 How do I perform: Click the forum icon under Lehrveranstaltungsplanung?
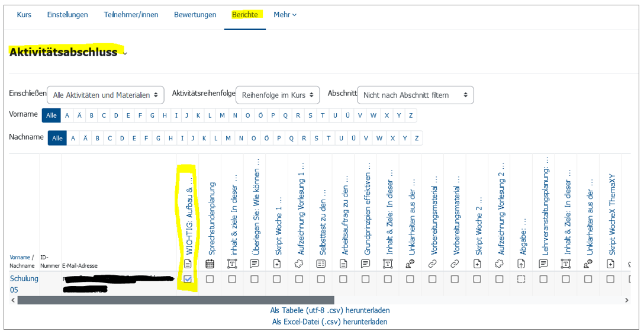543,264
